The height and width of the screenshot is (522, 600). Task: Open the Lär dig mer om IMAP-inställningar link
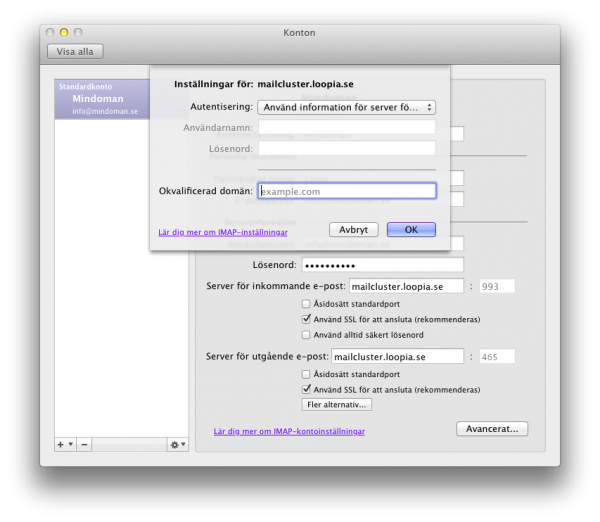pyautogui.click(x=223, y=232)
